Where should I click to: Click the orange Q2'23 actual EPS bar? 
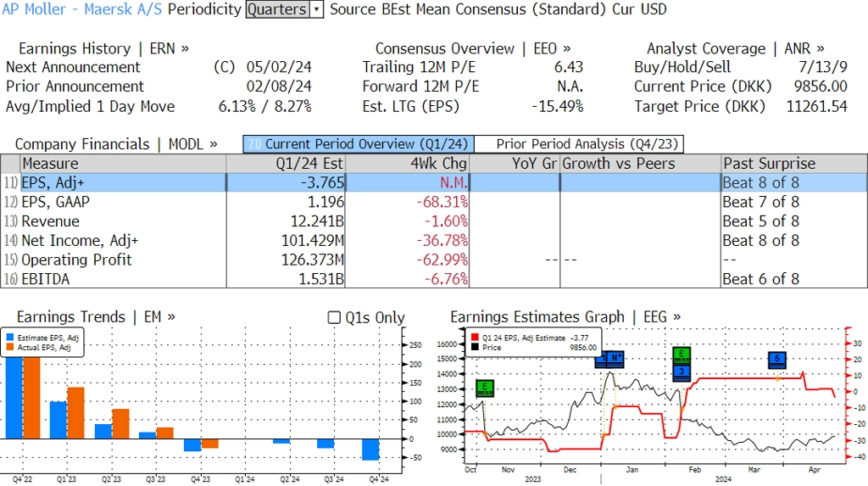coord(120,424)
